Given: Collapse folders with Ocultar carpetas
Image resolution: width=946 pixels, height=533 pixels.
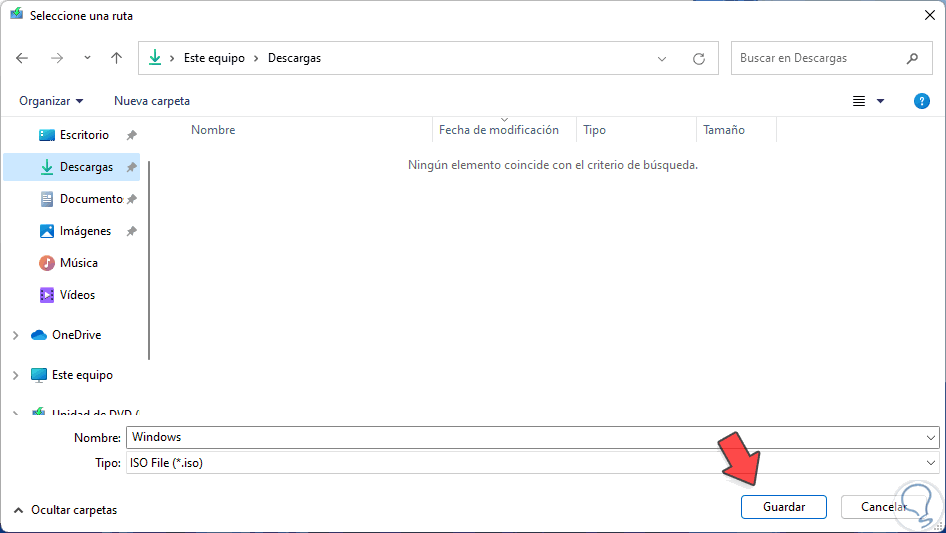Looking at the screenshot, I should [65, 510].
